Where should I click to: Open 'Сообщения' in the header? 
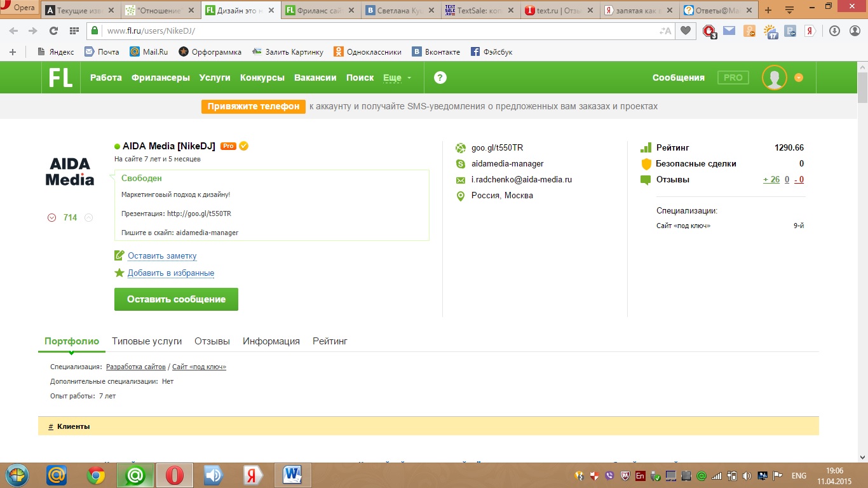679,78
